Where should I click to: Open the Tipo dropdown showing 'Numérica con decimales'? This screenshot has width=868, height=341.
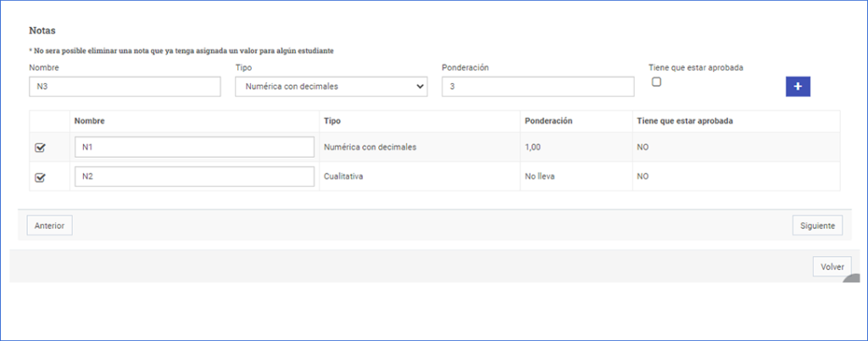click(331, 87)
